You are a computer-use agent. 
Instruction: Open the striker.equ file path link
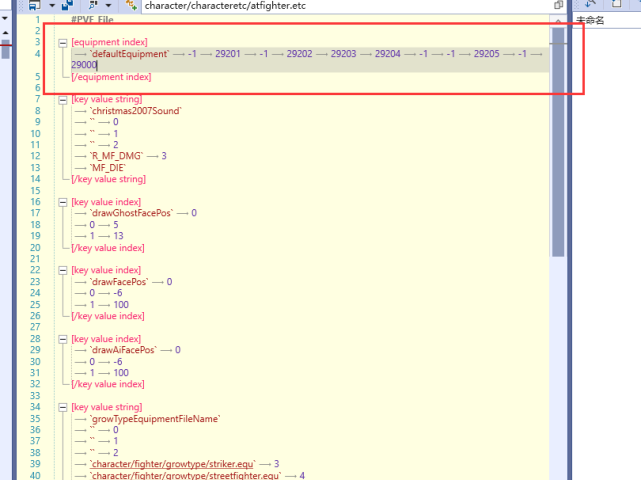[170, 464]
